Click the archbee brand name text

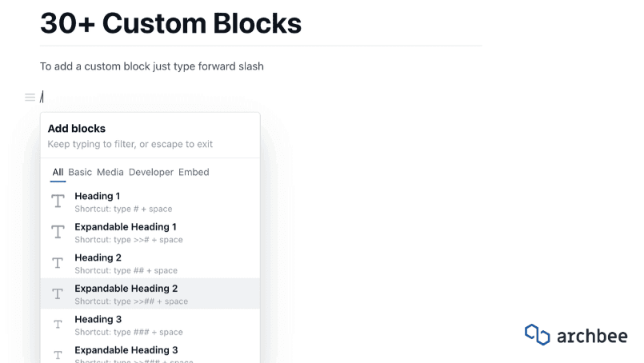coord(592,336)
